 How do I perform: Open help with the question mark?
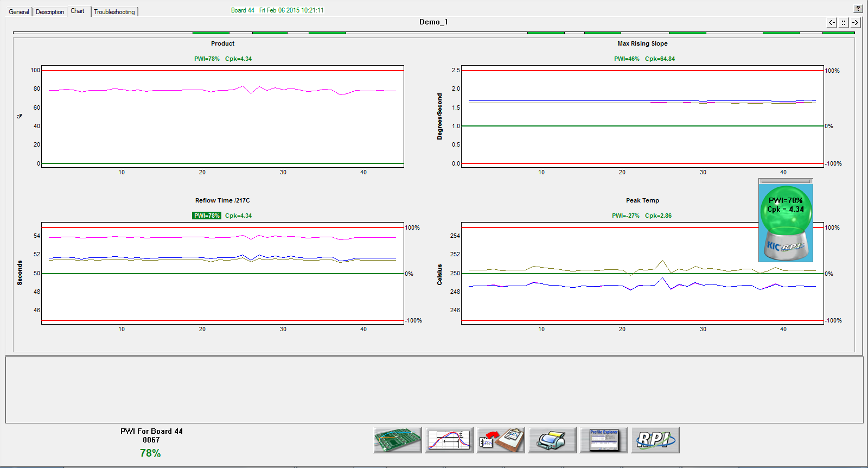coord(858,9)
